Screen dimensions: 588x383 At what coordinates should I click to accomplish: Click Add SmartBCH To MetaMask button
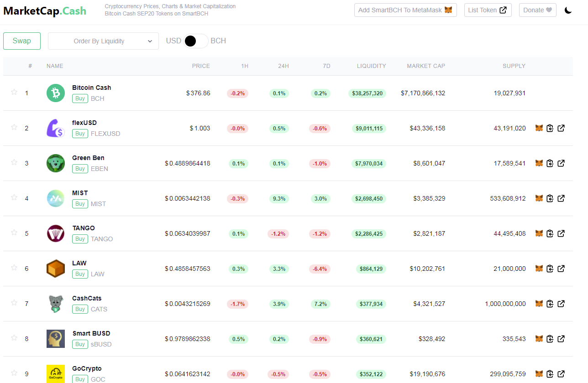click(405, 10)
